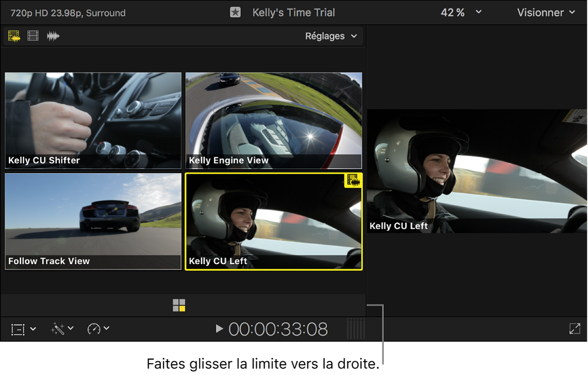
Task: Open the retiming speedometer tool
Action: coord(95,329)
